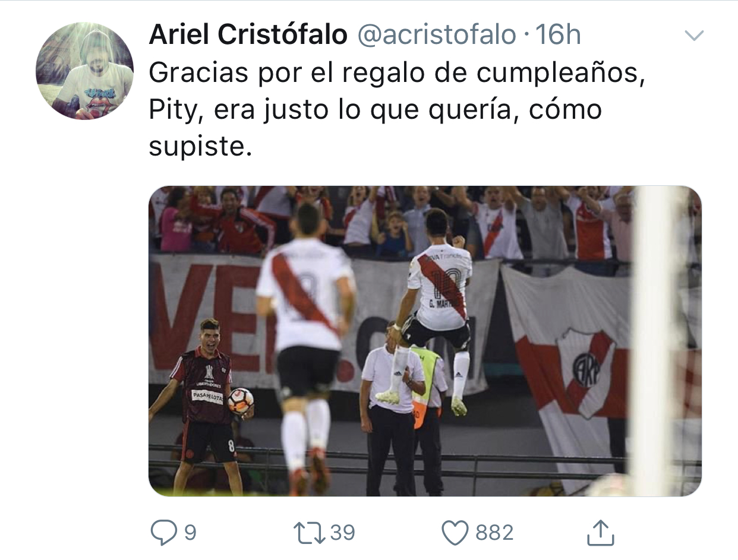Open Ariel Cristófalo display name link
738x560 pixels.
coord(248,36)
